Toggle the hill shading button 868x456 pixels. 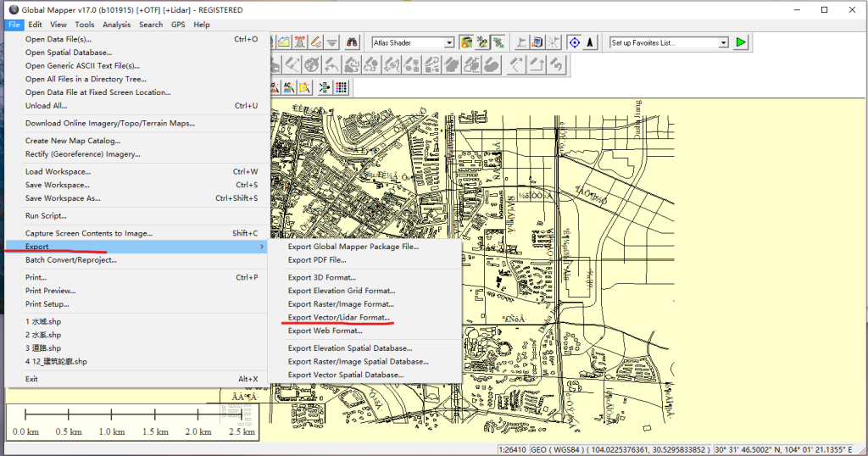tap(466, 42)
